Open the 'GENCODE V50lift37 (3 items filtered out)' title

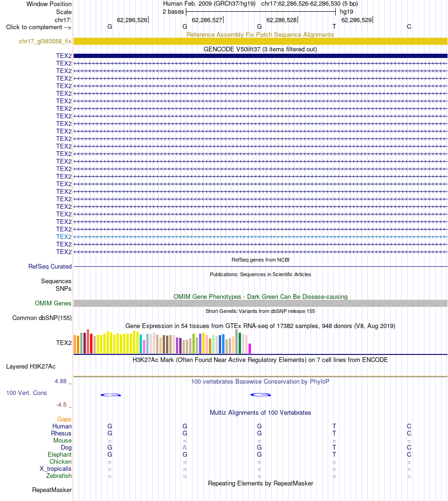tap(260, 49)
